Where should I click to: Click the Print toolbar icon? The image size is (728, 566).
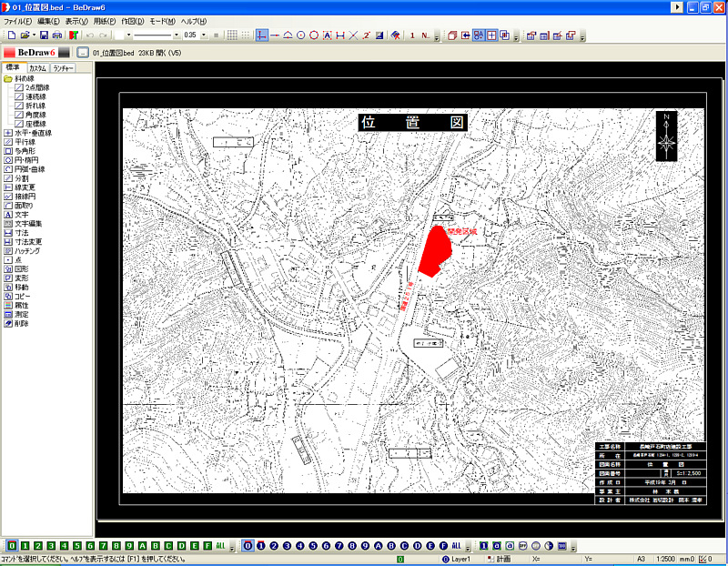(56, 35)
